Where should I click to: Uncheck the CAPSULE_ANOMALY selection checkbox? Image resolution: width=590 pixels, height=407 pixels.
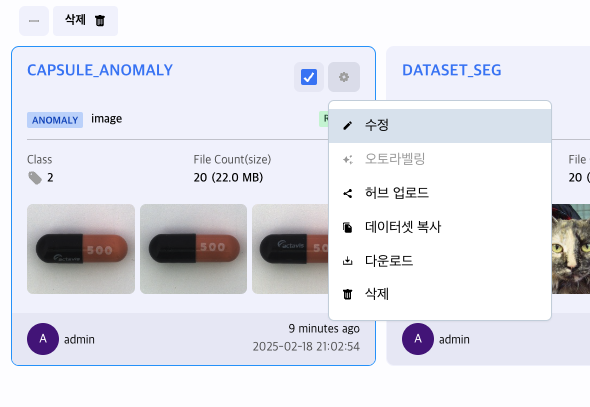309,77
